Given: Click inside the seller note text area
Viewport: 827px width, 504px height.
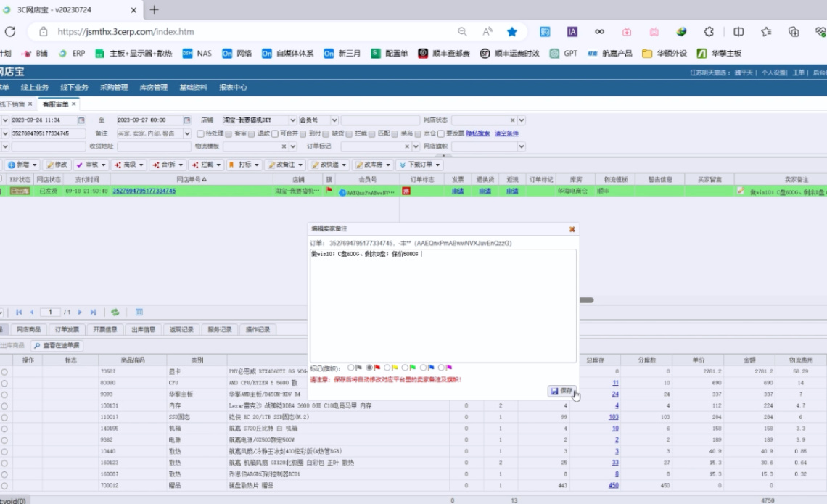Looking at the screenshot, I should tap(443, 306).
